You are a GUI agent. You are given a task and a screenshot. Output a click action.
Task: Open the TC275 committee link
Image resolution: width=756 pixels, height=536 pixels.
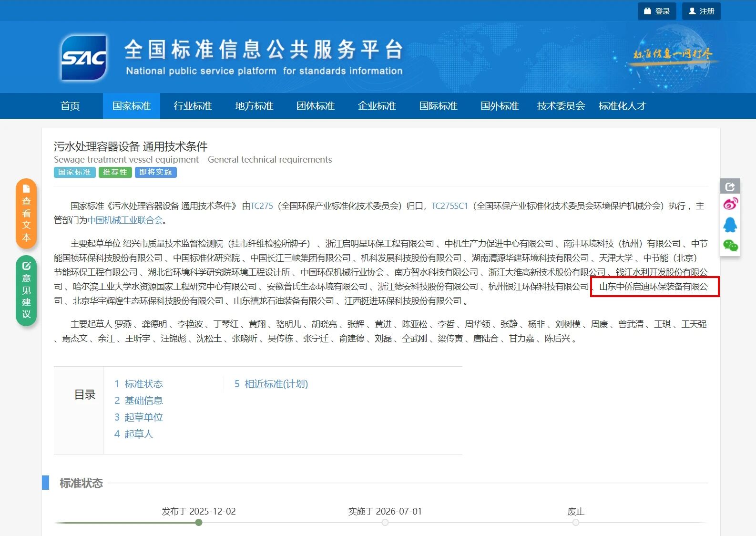click(x=262, y=206)
